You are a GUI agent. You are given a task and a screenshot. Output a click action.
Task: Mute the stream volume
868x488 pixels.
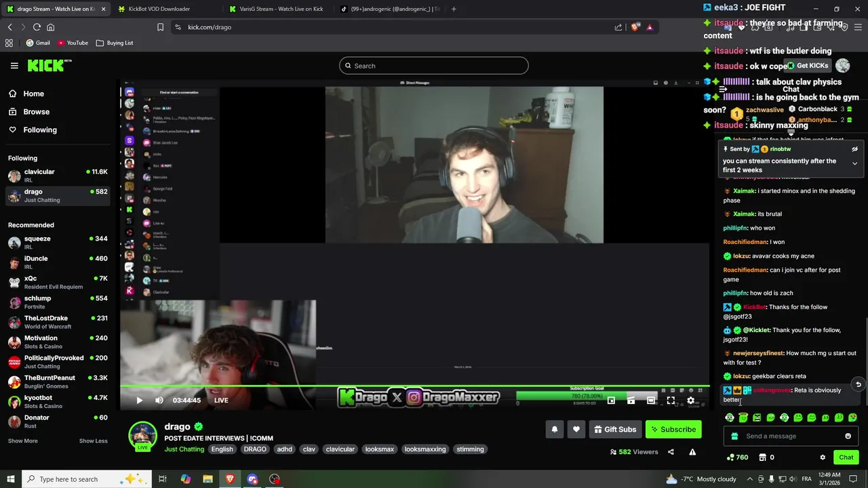pos(159,400)
